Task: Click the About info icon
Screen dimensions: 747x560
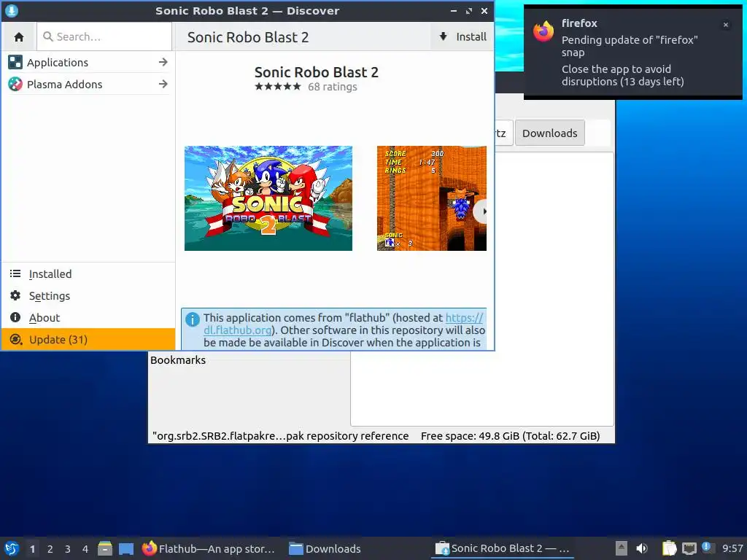Action: [15, 318]
